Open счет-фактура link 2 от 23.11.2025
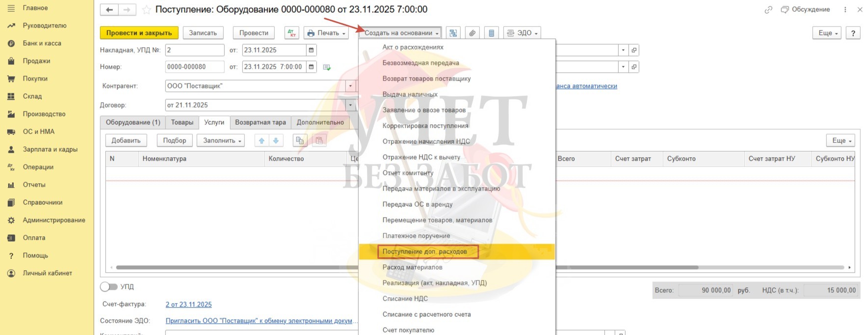The image size is (868, 335). [189, 305]
